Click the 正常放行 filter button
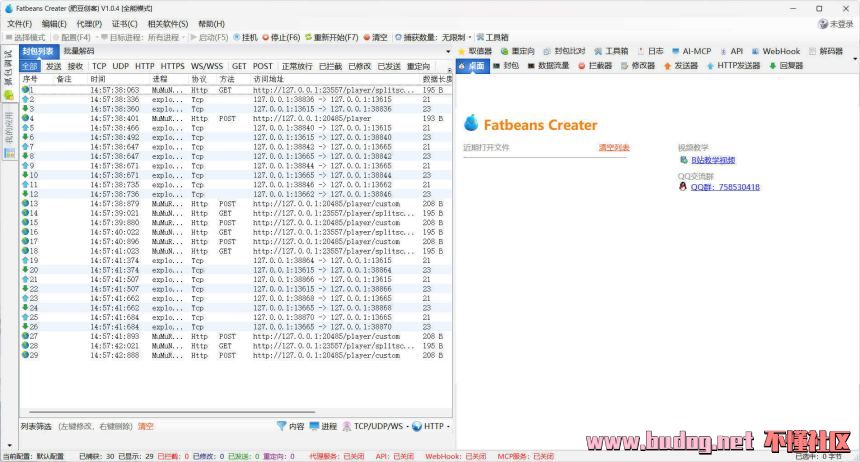This screenshot has width=860, height=462. pyautogui.click(x=297, y=66)
